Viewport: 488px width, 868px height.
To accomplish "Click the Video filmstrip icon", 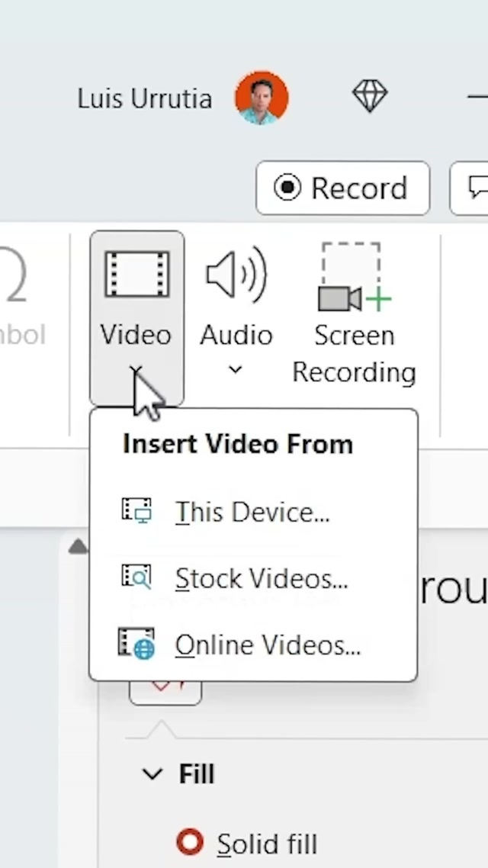I will pyautogui.click(x=136, y=274).
